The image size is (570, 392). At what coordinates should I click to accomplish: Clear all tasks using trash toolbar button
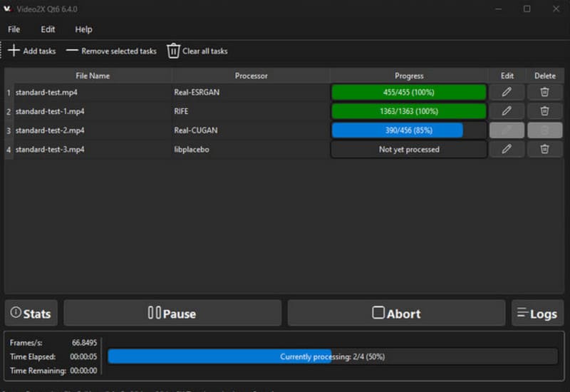point(197,51)
